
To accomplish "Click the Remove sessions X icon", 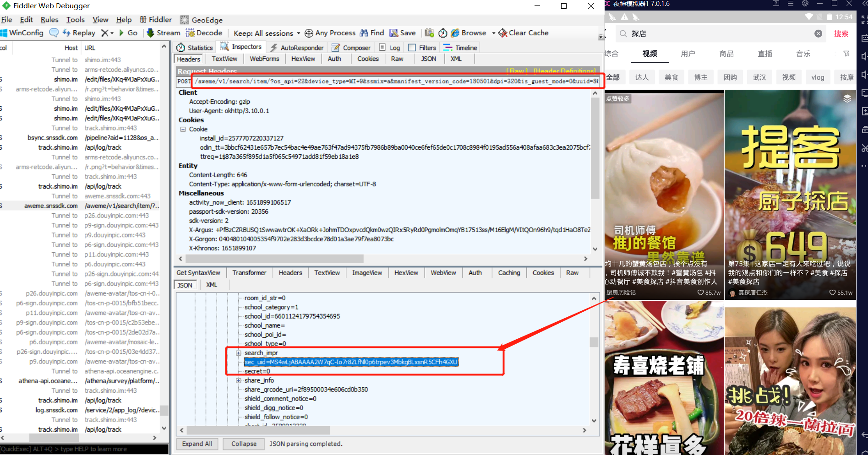I will [105, 33].
